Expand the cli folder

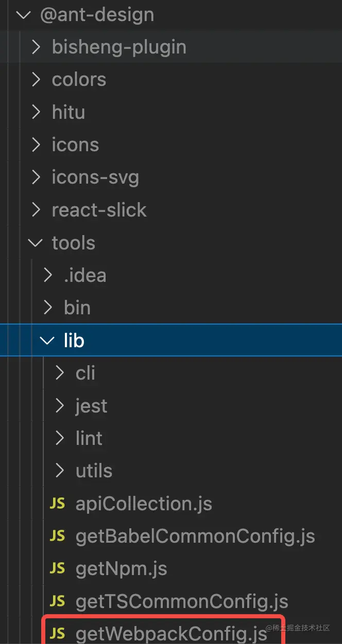85,373
